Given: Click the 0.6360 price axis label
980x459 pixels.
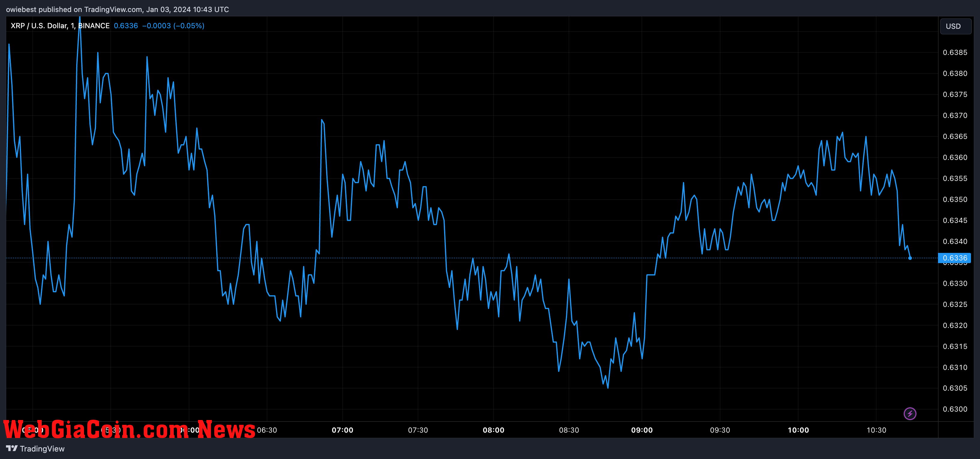Looking at the screenshot, I should click(x=955, y=157).
